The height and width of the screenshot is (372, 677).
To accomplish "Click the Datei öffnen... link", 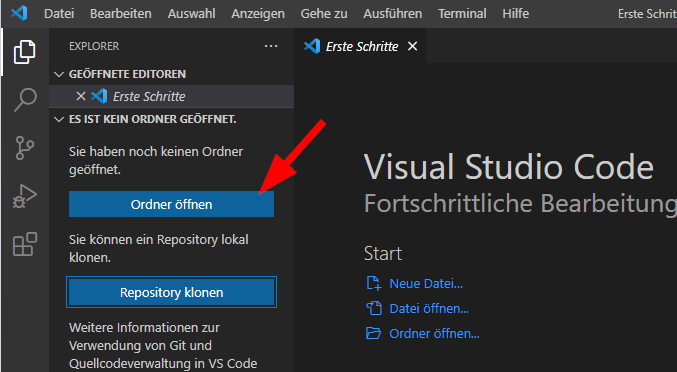I will [x=428, y=309].
